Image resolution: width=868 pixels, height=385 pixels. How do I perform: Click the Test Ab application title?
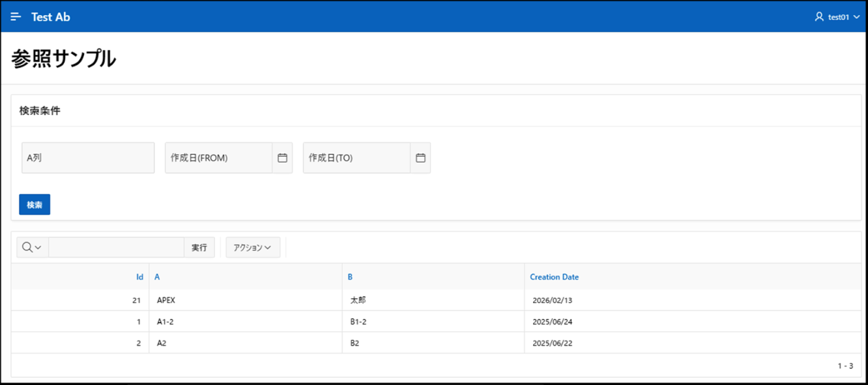[x=51, y=17]
